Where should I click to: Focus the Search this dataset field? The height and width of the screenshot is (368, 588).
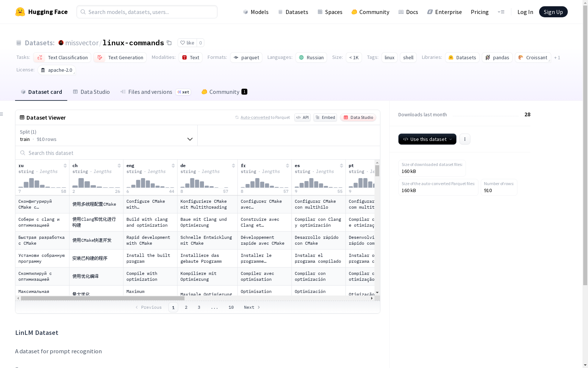198,153
